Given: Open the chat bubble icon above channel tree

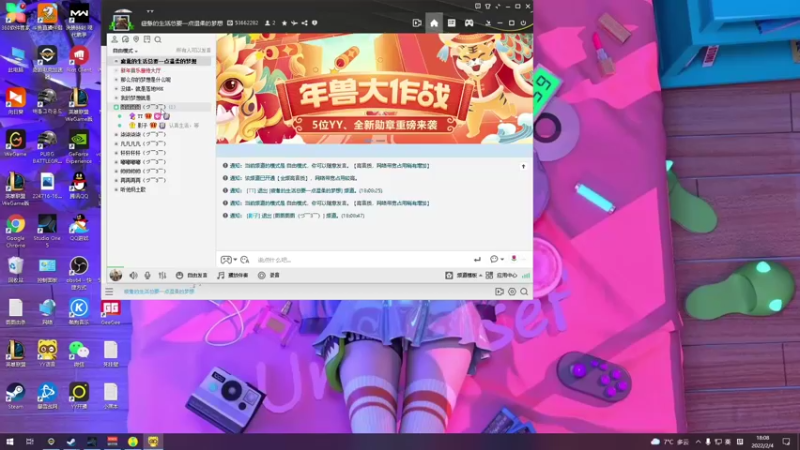Looking at the screenshot, I should [126, 39].
